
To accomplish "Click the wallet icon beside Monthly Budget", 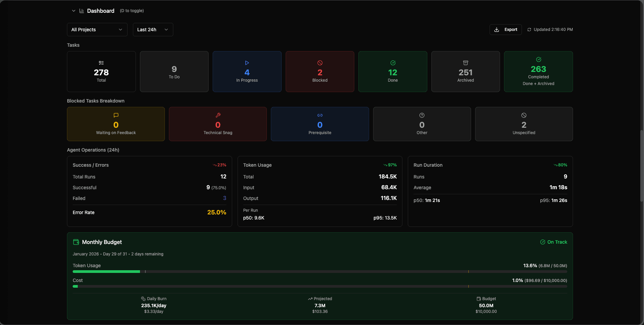I will coord(76,242).
